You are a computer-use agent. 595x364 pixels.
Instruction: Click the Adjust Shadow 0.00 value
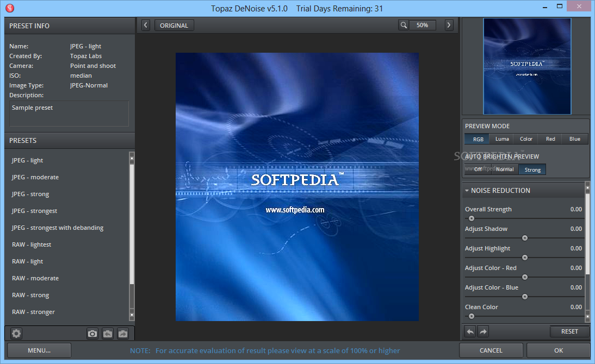click(576, 229)
